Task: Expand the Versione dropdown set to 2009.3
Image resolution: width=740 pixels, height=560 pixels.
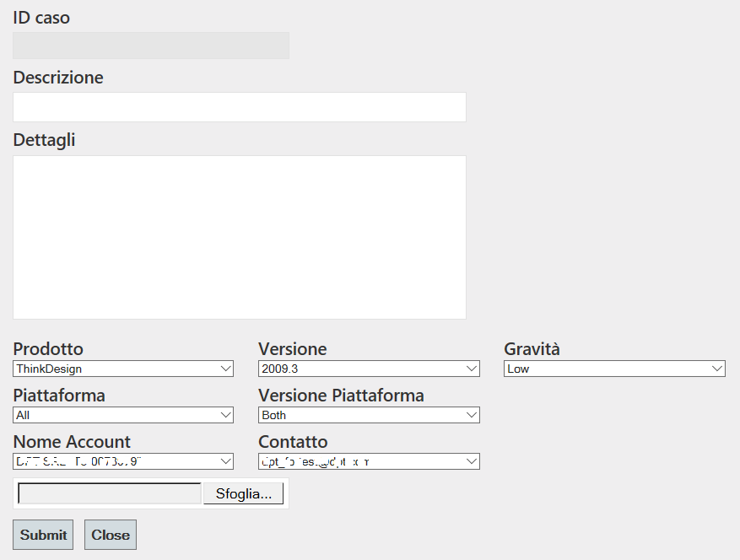Action: (369, 369)
